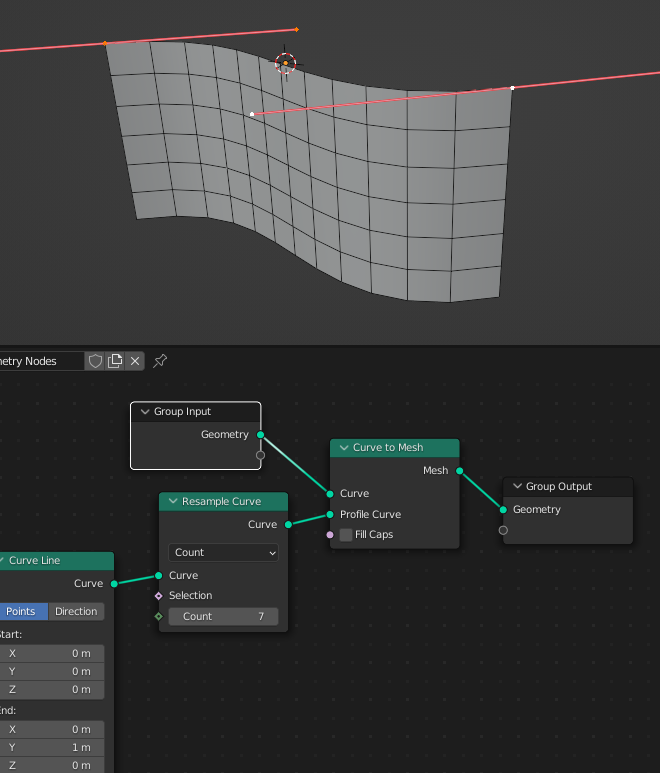Collapse the Group Output node
The width and height of the screenshot is (660, 773).
[x=516, y=487]
